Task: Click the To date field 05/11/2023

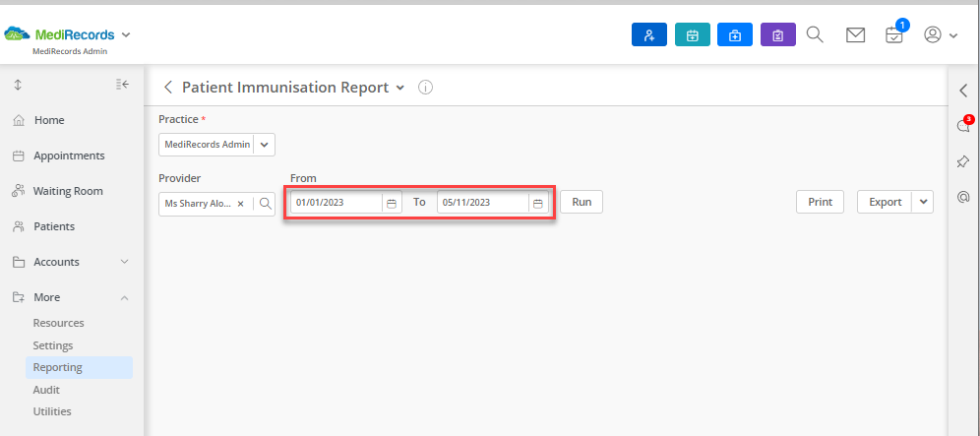Action: (482, 203)
